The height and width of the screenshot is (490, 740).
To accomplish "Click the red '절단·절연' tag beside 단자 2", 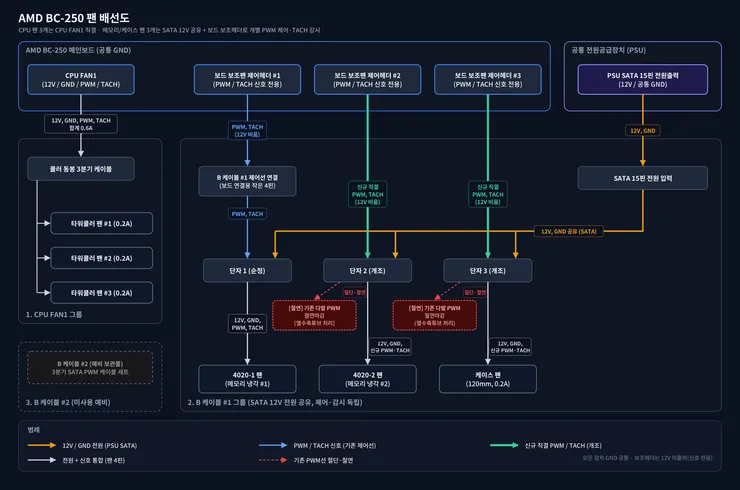I will pos(354,293).
